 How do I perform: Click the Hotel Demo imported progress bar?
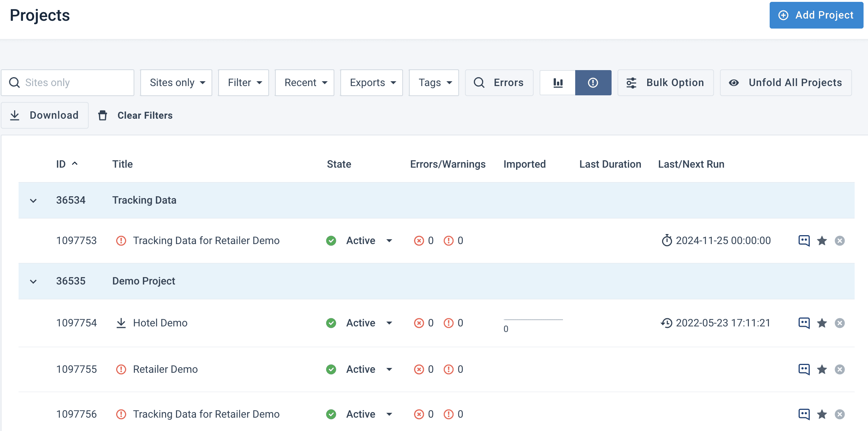click(533, 320)
